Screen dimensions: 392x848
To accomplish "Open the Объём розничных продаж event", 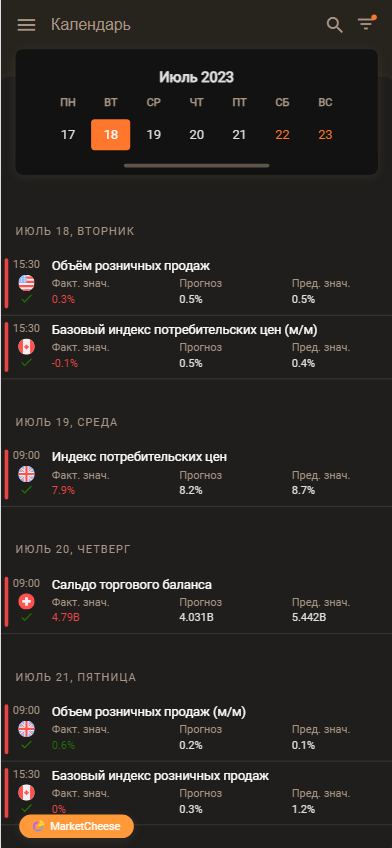I will click(x=196, y=283).
